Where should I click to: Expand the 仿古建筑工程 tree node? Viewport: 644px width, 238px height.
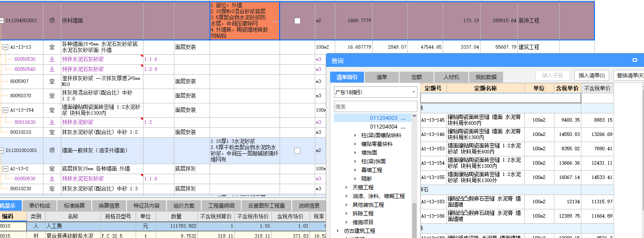tap(338, 231)
